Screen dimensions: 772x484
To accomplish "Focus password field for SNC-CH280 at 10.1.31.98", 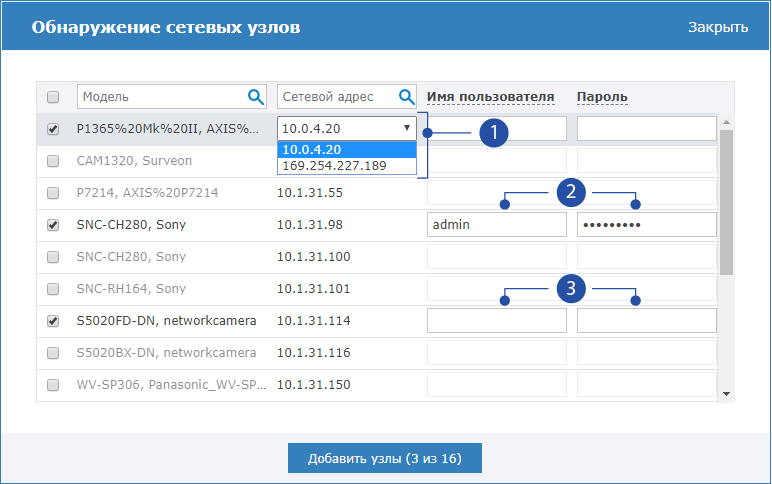I will pos(646,225).
